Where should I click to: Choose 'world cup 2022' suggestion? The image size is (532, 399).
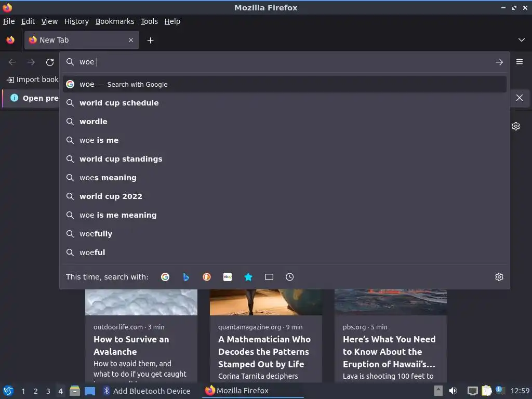tap(284, 196)
